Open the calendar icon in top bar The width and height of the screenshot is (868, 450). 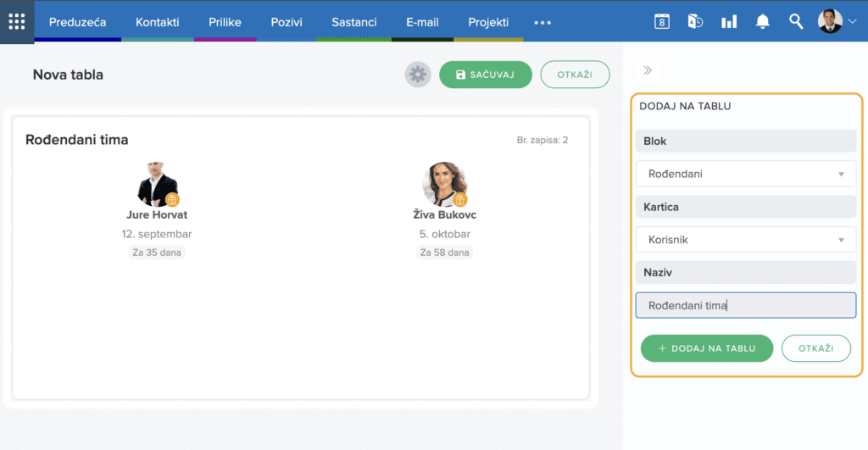(661, 21)
